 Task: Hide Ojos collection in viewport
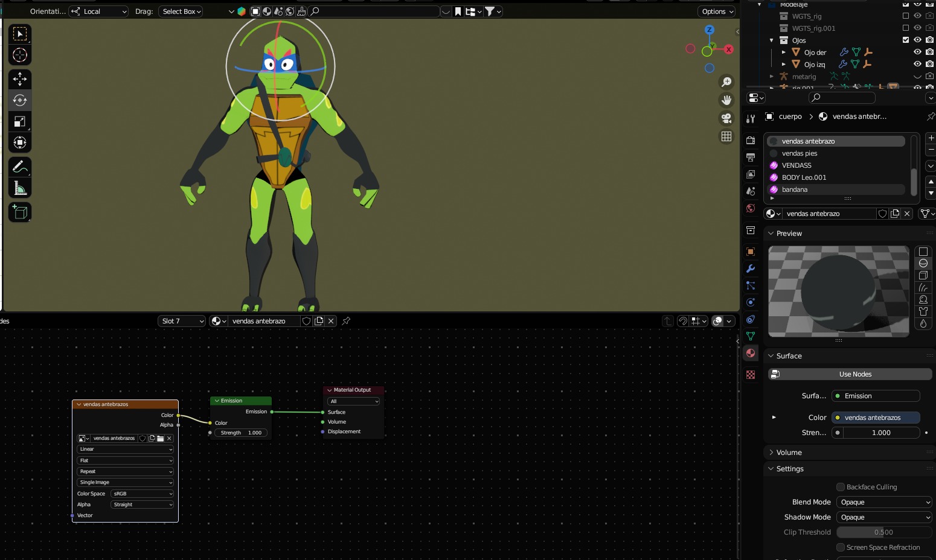918,40
